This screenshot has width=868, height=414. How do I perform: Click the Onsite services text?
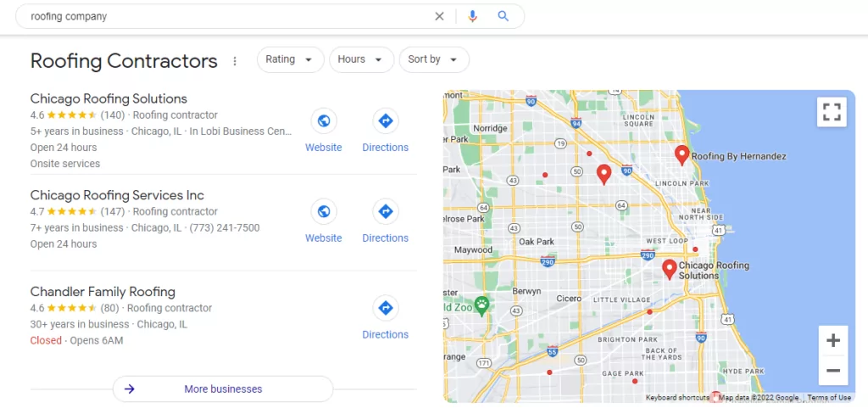click(x=65, y=164)
